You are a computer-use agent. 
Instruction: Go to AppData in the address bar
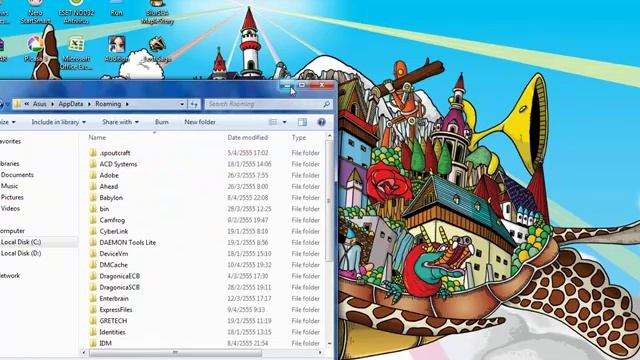tap(71, 104)
